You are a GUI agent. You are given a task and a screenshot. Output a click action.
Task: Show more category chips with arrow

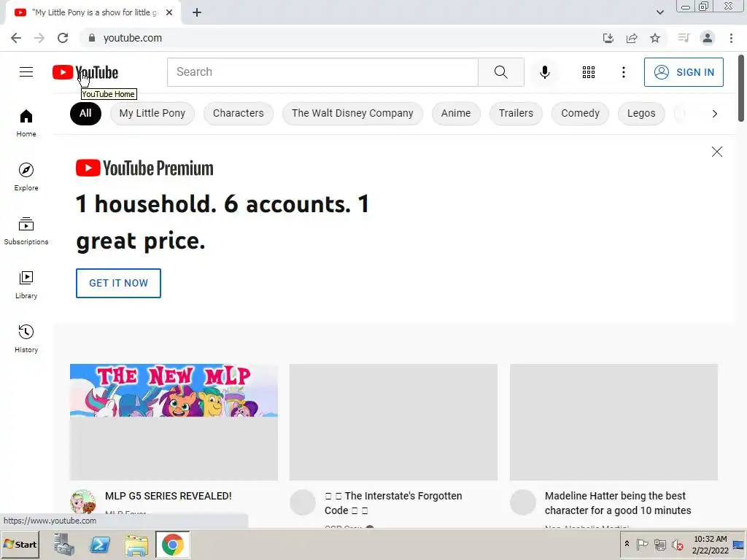point(714,114)
